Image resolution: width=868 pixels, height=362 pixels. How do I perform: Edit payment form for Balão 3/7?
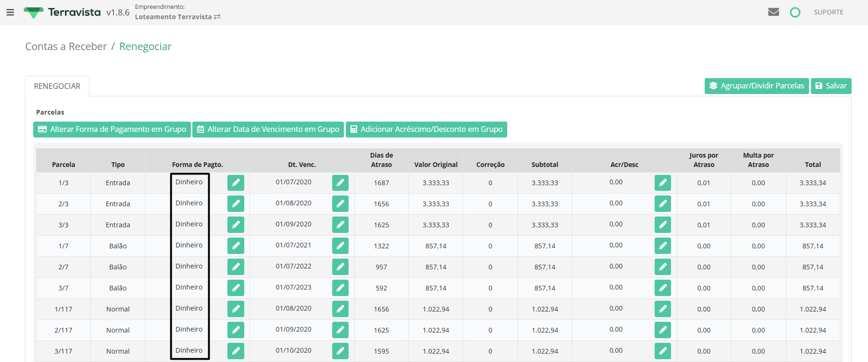click(x=236, y=288)
